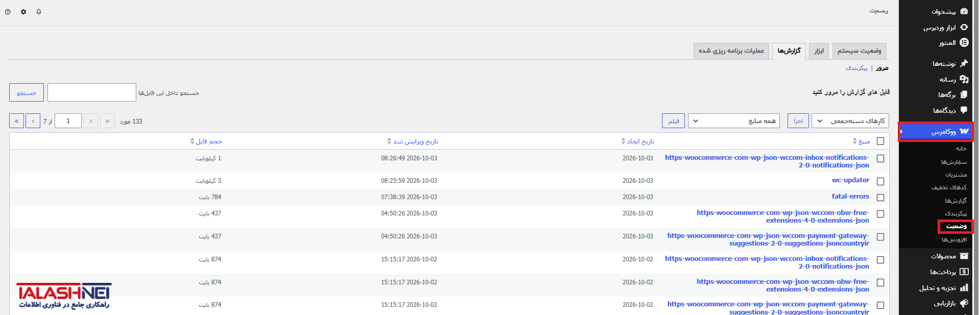
Task: Open the notifications bell icon
Action: [x=39, y=12]
